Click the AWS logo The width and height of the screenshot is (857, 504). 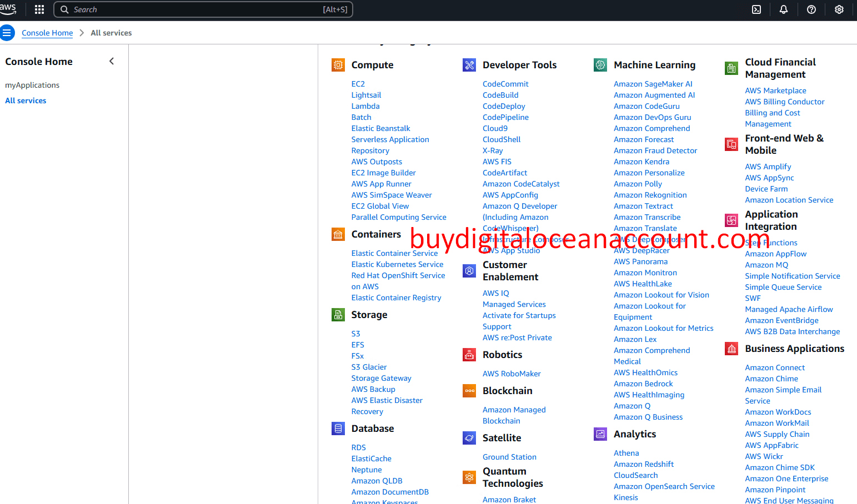tap(9, 9)
